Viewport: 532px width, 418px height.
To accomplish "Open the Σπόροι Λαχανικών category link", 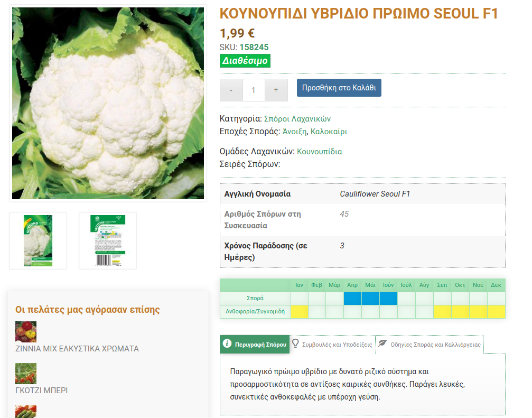I will 297,119.
